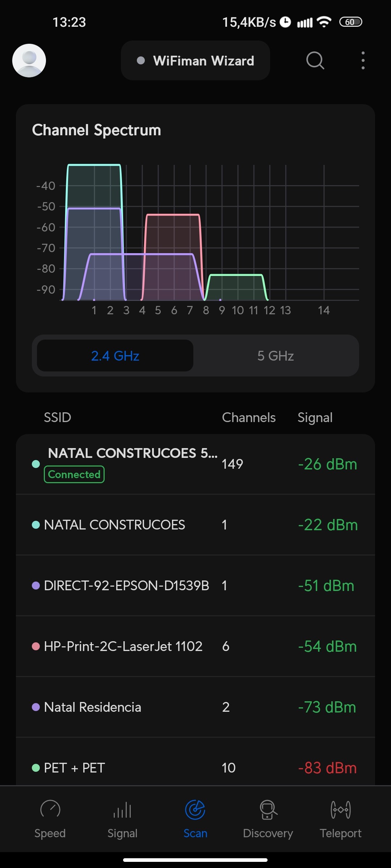The width and height of the screenshot is (391, 868).
Task: Open the three-dot overflow menu
Action: pos(363,60)
